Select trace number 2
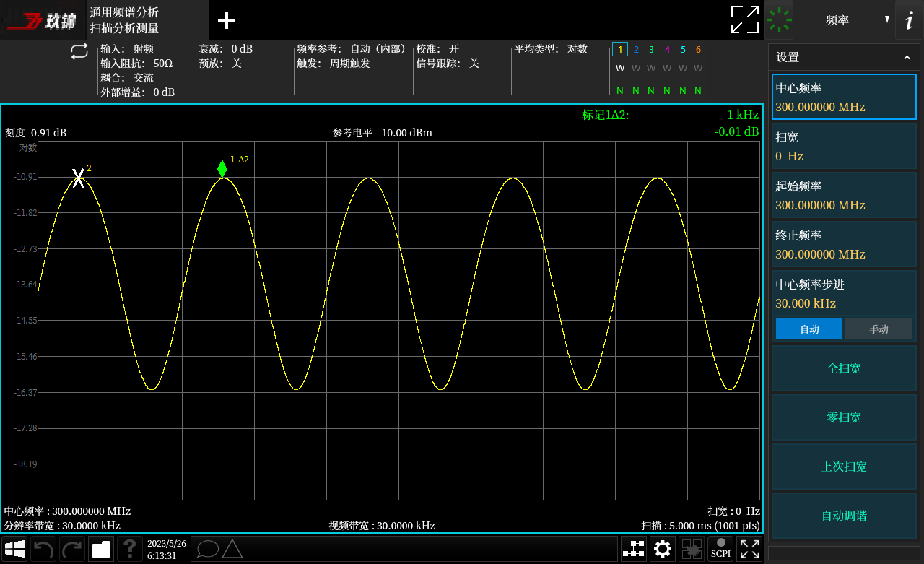The image size is (924, 564). [636, 50]
